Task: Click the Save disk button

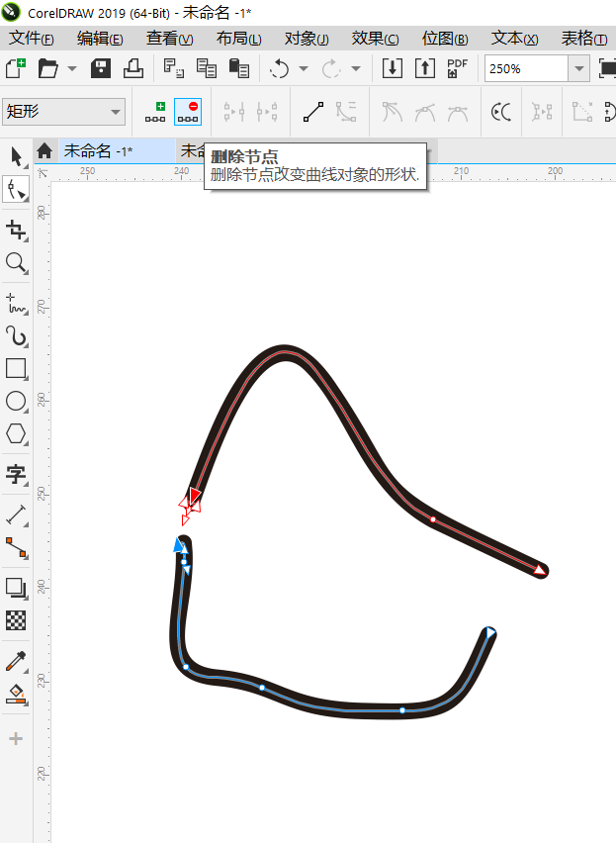Action: coord(101,68)
